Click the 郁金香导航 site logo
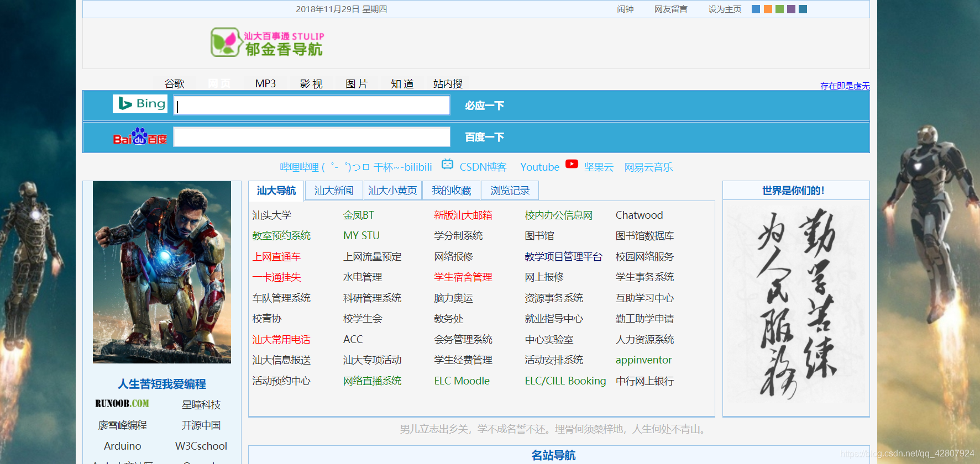 point(268,43)
